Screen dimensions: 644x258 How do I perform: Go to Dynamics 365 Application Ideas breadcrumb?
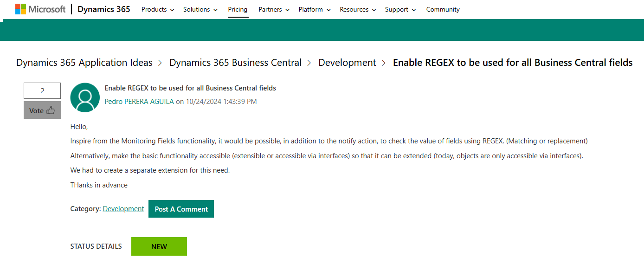point(84,63)
